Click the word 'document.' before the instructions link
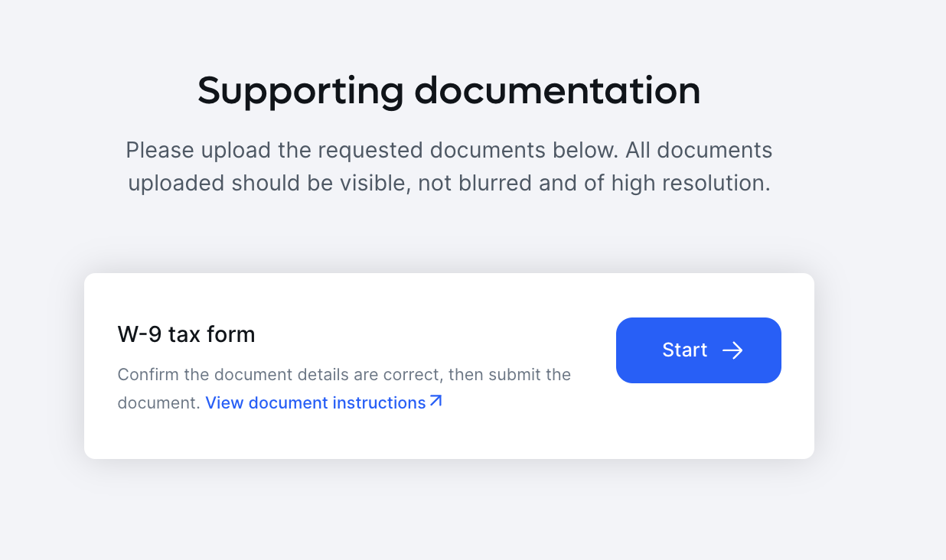Image resolution: width=946 pixels, height=560 pixels. pos(158,402)
